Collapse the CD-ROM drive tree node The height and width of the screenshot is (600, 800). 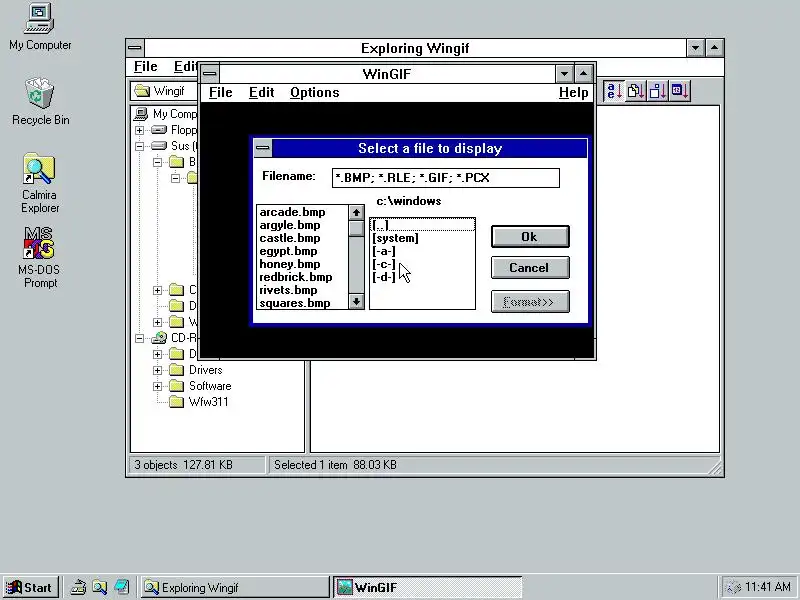139,338
